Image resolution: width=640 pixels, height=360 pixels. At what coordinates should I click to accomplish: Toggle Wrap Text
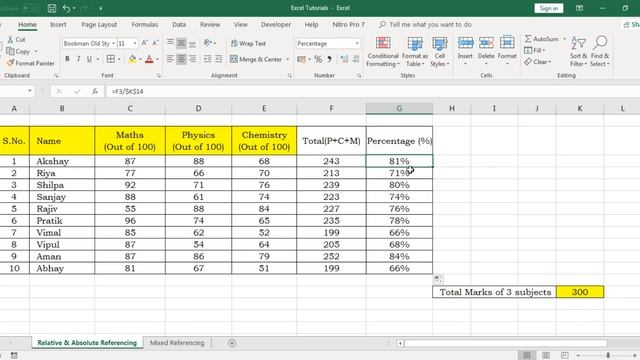[x=248, y=43]
